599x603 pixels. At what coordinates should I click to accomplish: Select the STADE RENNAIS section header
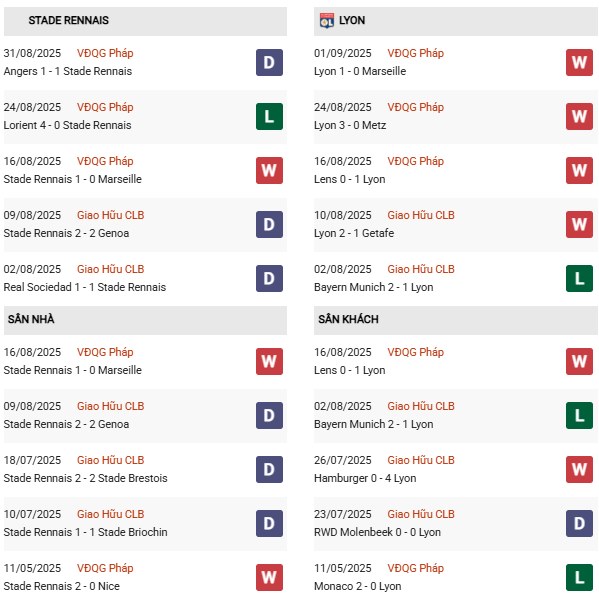145,21
